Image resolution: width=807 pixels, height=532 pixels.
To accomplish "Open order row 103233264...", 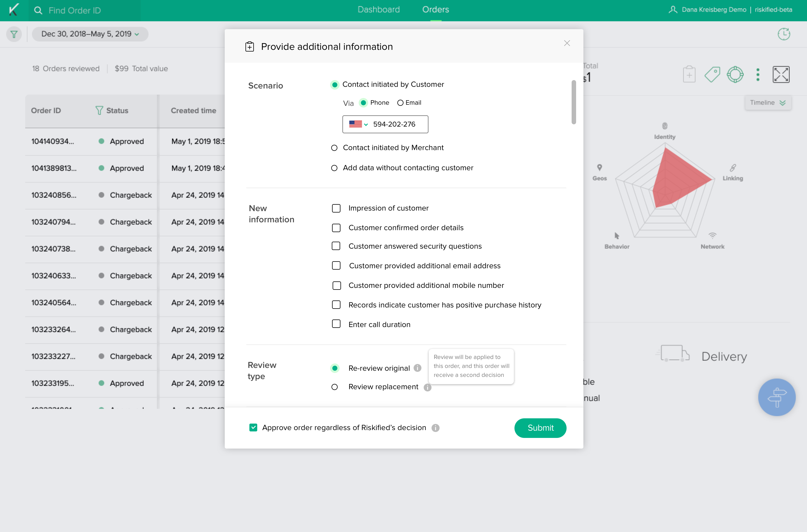I will coord(125,330).
